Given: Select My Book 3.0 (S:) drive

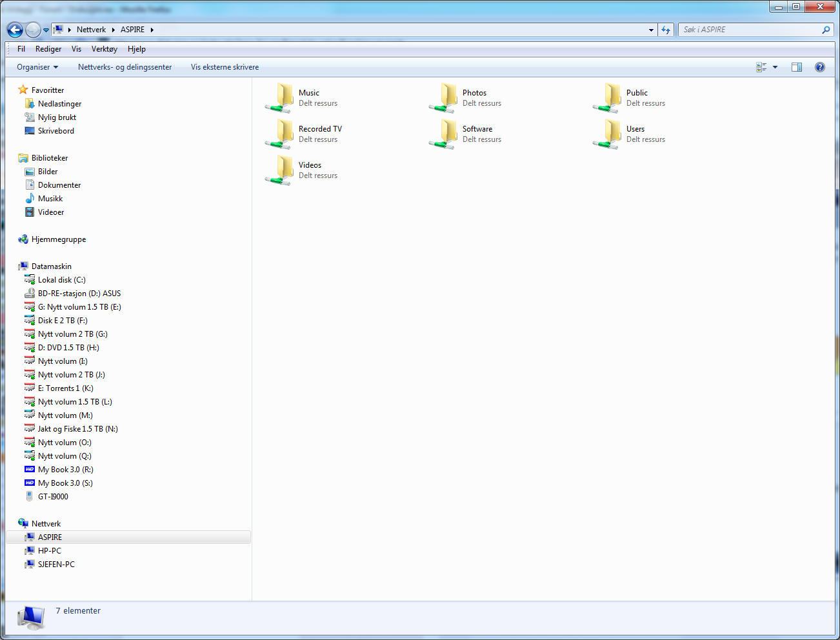Looking at the screenshot, I should pyautogui.click(x=65, y=483).
